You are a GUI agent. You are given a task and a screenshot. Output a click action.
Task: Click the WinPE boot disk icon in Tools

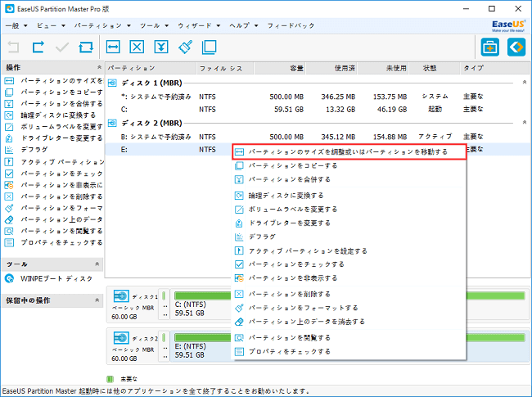click(9, 278)
